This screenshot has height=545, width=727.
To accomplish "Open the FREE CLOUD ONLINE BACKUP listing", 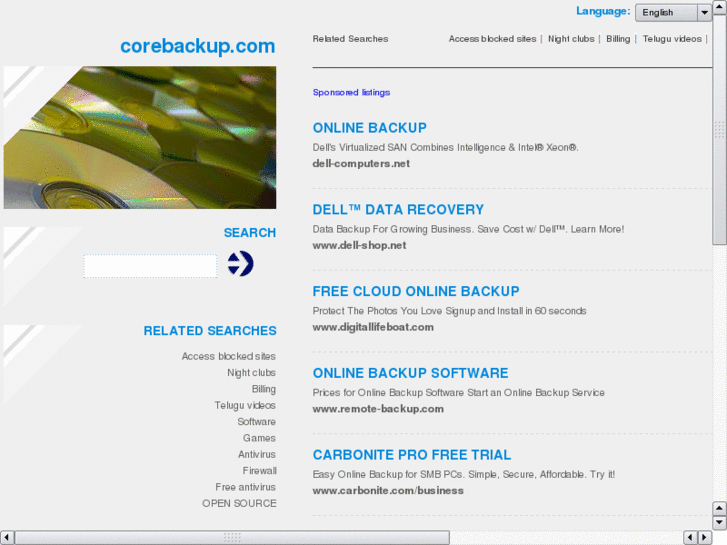I will pos(416,291).
